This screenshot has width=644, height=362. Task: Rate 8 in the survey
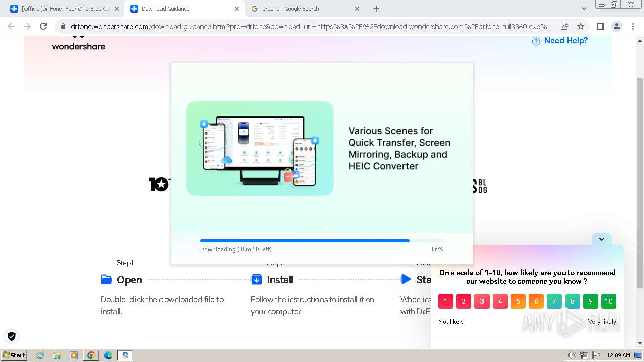pos(573,301)
